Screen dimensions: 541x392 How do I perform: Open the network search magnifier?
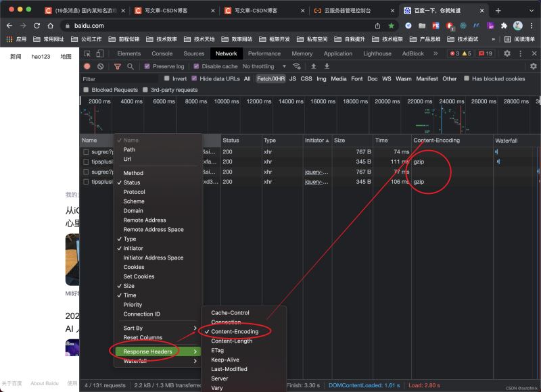131,66
